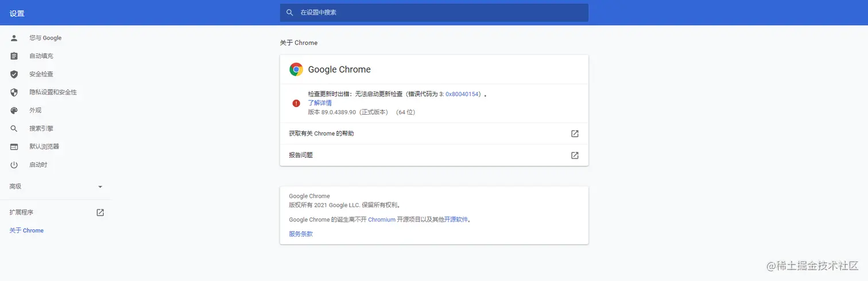Click the power icon beside 启动时
Screen dimensions: 868x281
tap(14, 165)
